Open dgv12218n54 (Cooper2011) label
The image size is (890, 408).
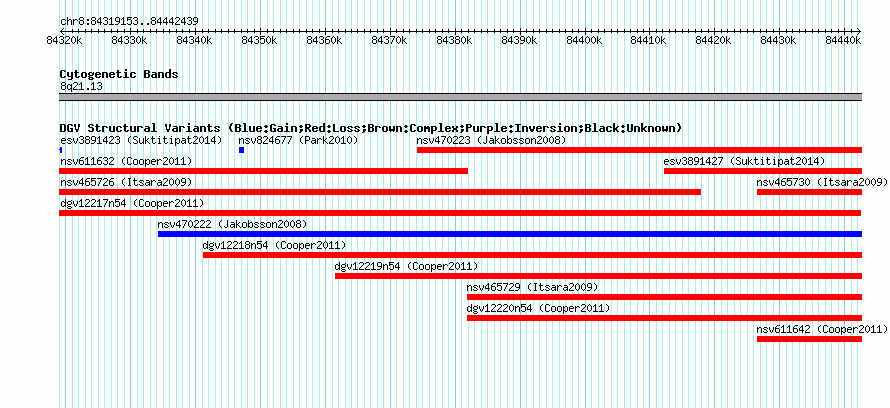coord(274,245)
